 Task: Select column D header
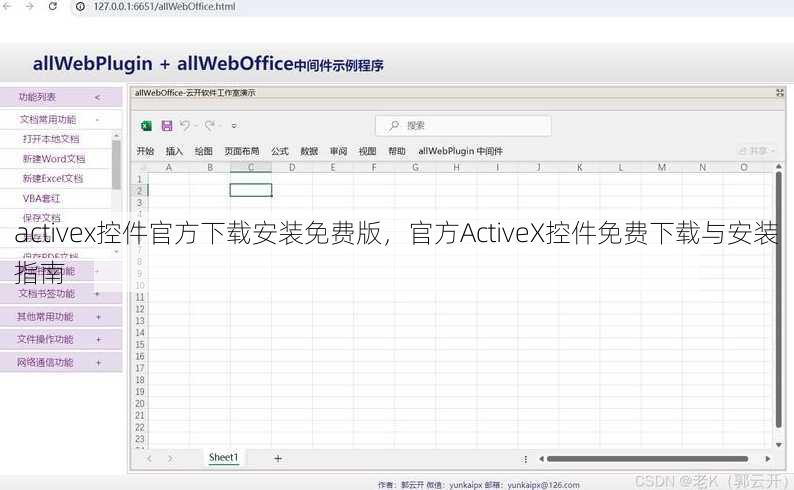point(292,167)
